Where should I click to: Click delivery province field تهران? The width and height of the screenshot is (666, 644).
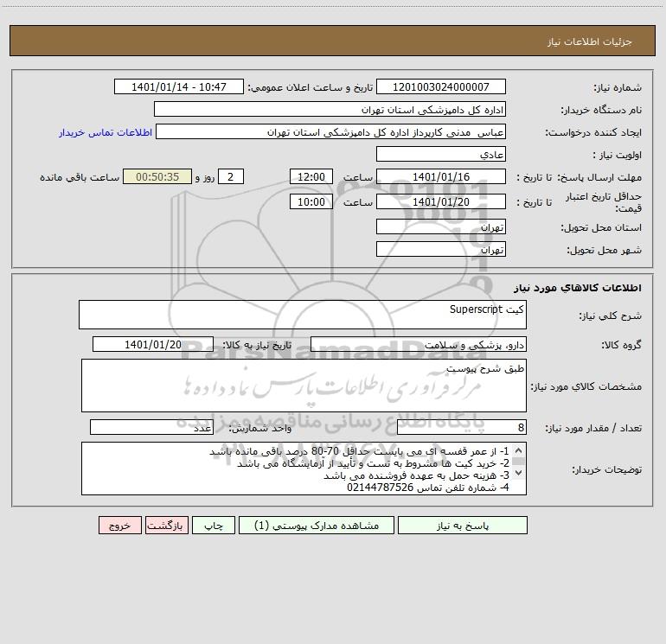pyautogui.click(x=441, y=226)
